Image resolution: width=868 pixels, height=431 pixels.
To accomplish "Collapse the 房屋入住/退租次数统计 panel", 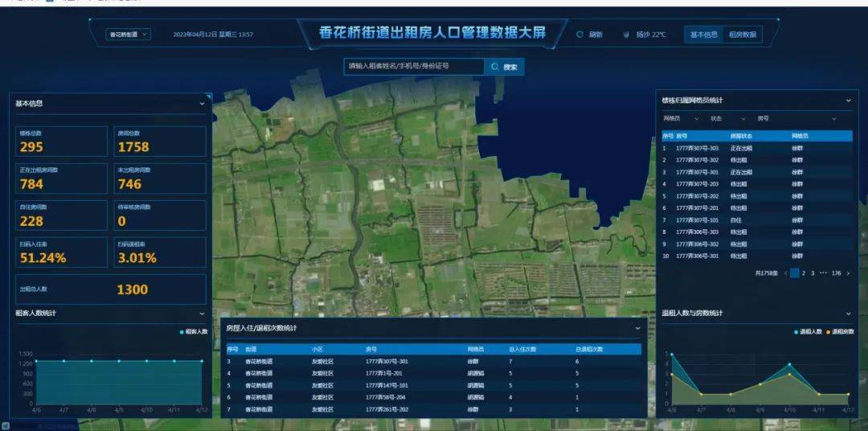I will point(638,328).
